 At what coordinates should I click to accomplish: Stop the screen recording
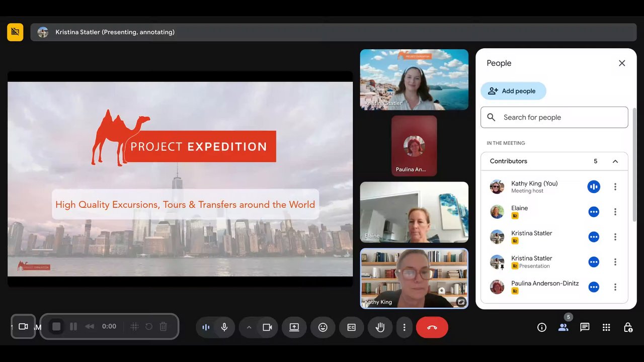(56, 326)
